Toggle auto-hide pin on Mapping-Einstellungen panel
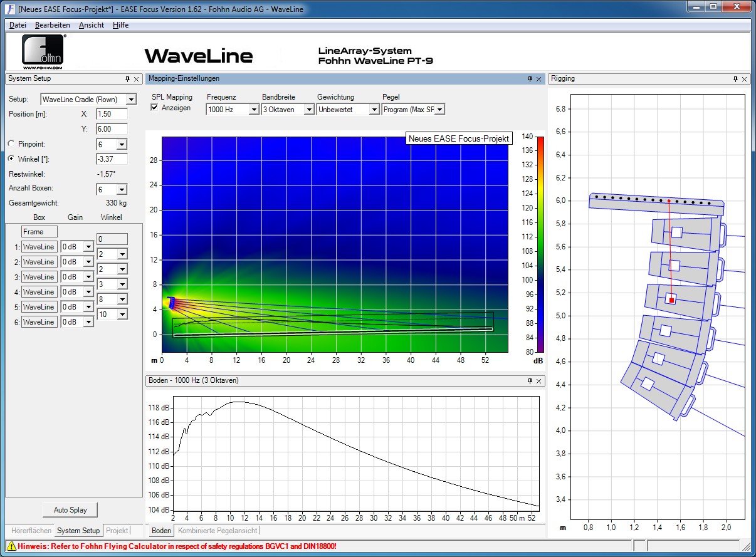 click(530, 79)
